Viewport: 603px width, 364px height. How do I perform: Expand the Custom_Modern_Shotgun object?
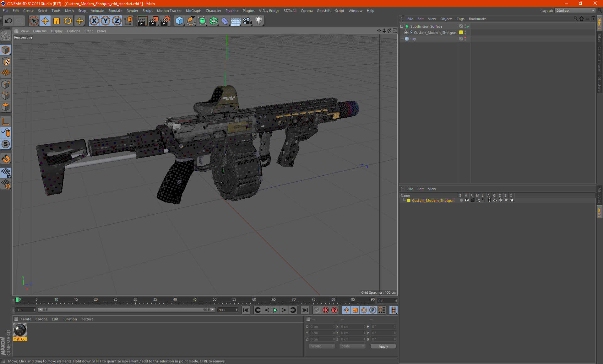(405, 33)
